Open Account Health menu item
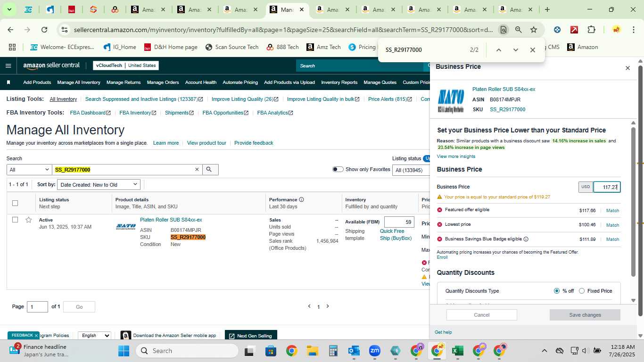This screenshot has width=644, height=362. coord(201,82)
